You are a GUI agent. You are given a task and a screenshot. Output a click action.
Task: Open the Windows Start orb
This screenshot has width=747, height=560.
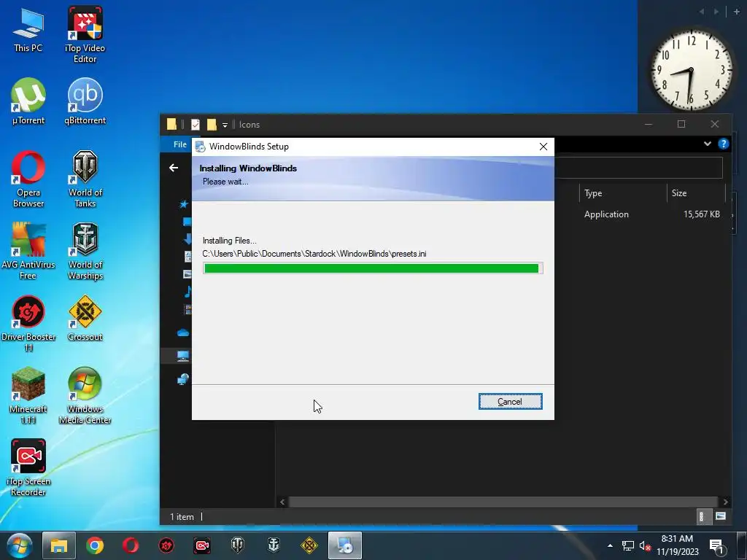20,545
